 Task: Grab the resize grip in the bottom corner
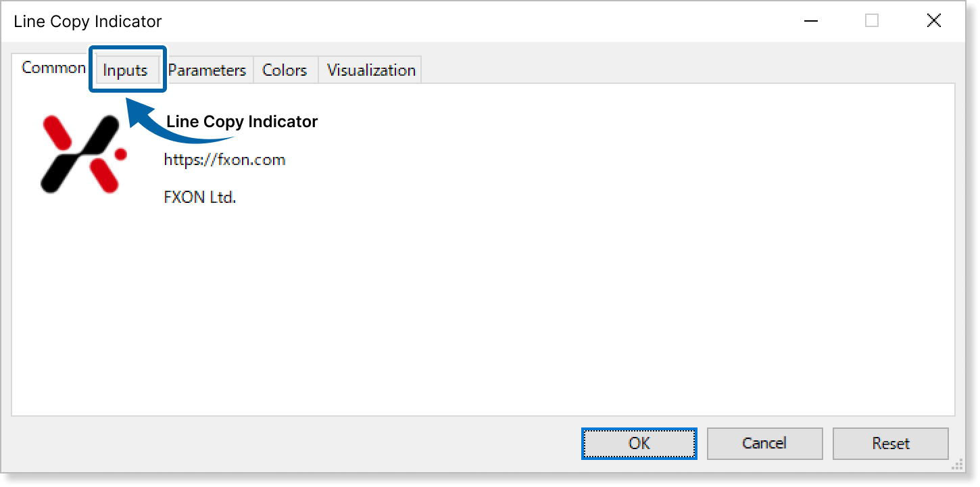pos(957,465)
